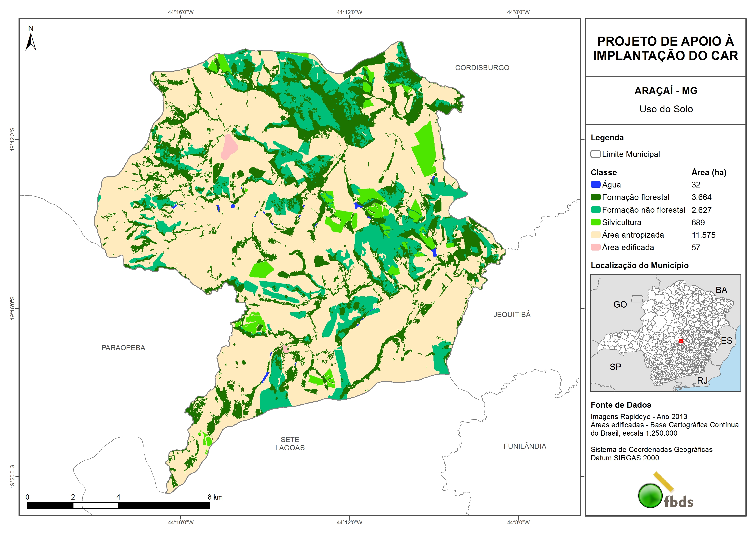Click the fbds green sphere logo

pyautogui.click(x=650, y=495)
